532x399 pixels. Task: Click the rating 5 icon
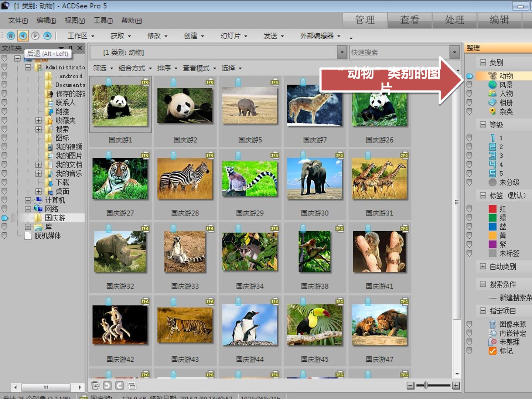coord(492,173)
